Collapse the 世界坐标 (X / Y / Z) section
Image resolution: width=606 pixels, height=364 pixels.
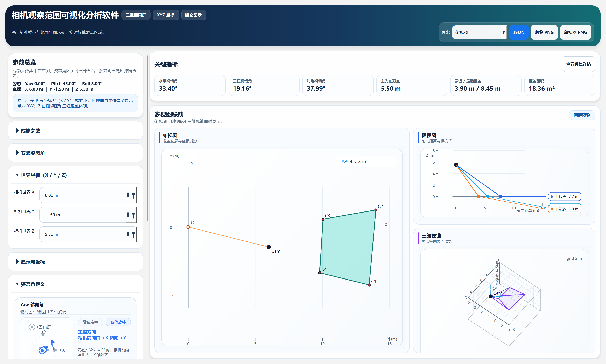pyautogui.click(x=75, y=175)
